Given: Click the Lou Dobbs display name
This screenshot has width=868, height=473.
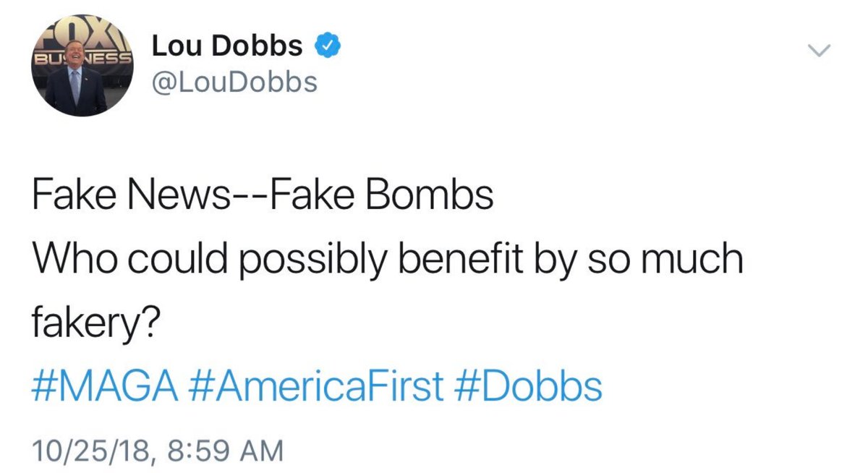Looking at the screenshot, I should click(227, 46).
